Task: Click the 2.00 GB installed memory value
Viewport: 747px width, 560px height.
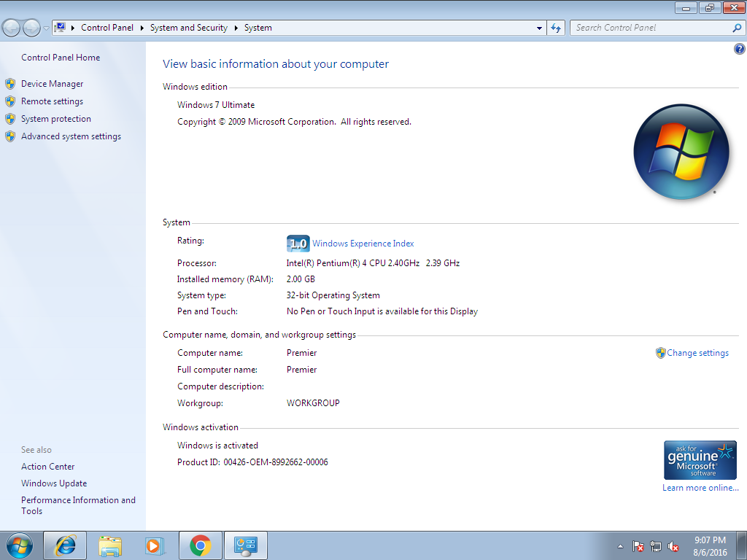Action: click(301, 279)
